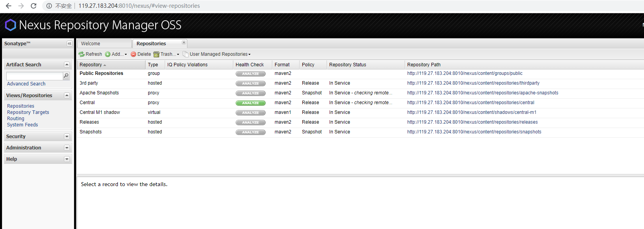Expand the Help panel
Image resolution: width=644 pixels, height=229 pixels.
(x=67, y=159)
